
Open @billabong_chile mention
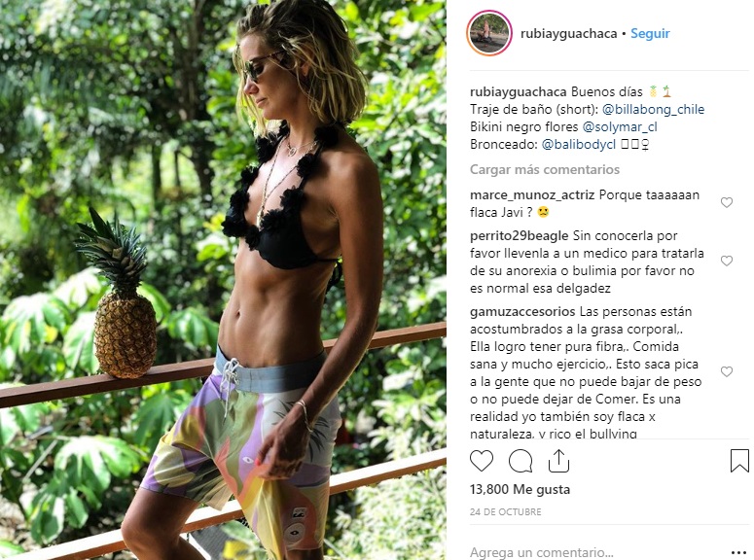point(653,109)
